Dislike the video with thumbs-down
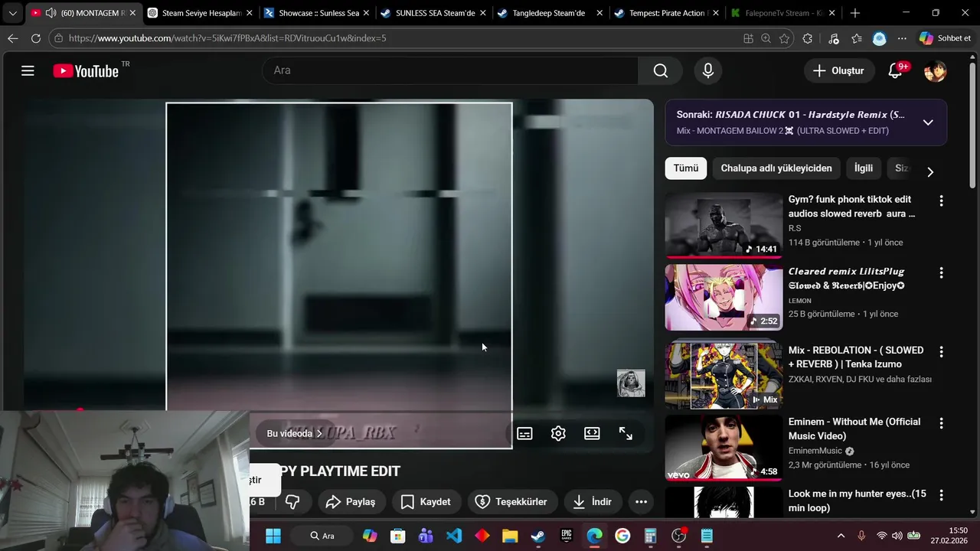Screen dimensions: 980x551 coord(292,502)
